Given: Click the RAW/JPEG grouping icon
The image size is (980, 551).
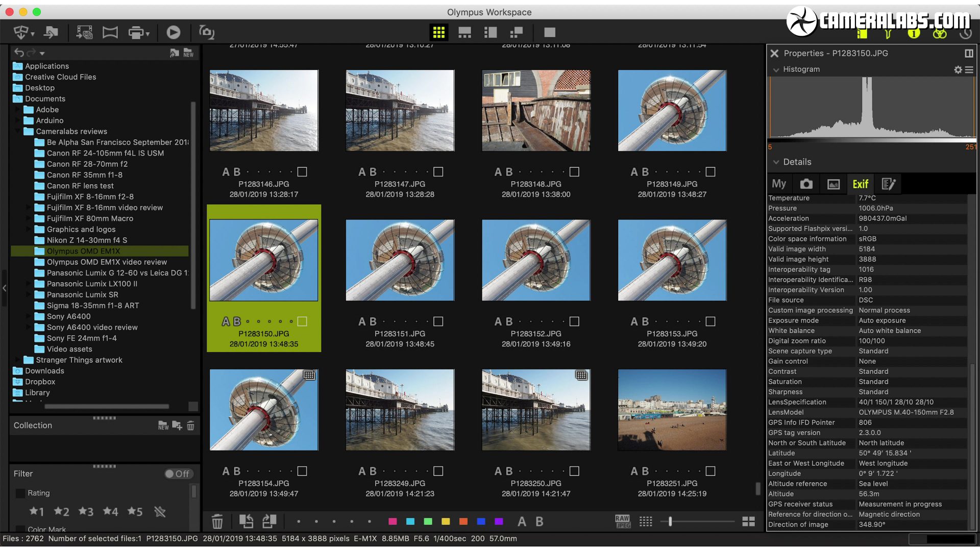Looking at the screenshot, I should [x=622, y=521].
